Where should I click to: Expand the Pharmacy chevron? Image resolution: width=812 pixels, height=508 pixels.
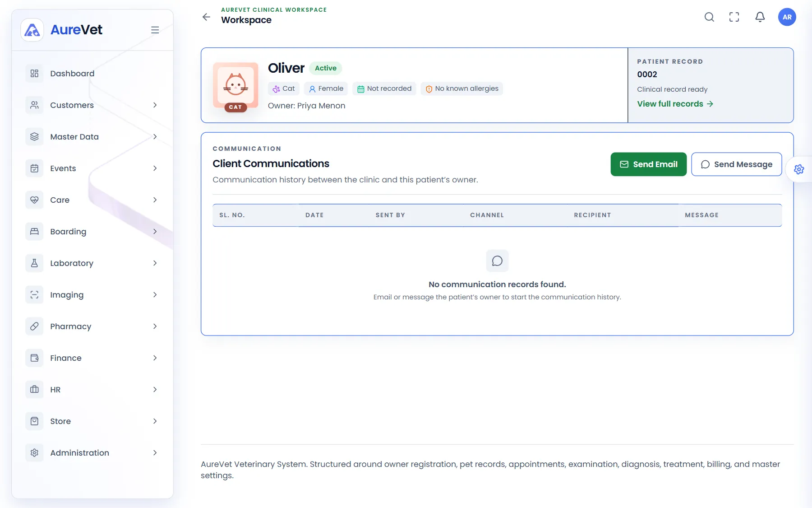155,326
